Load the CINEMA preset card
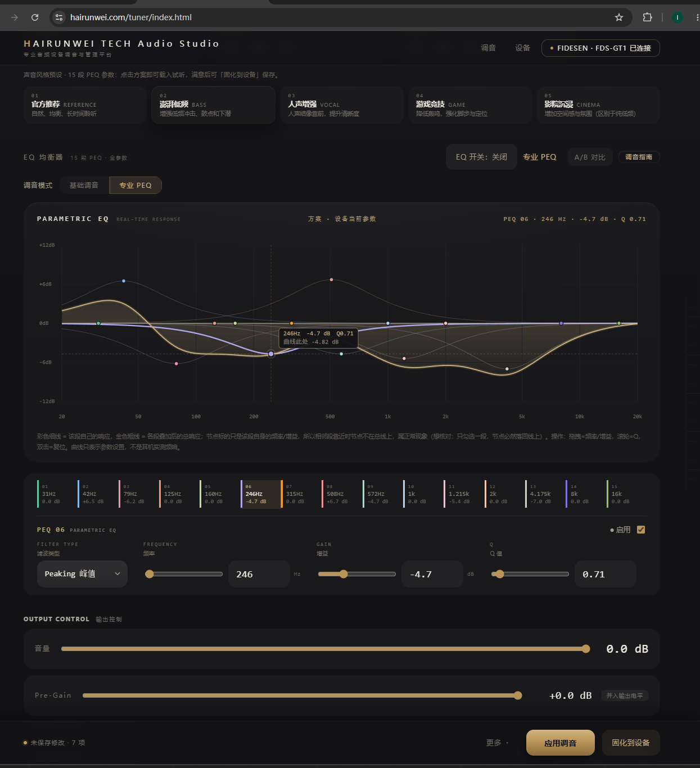This screenshot has height=768, width=700. (x=598, y=105)
